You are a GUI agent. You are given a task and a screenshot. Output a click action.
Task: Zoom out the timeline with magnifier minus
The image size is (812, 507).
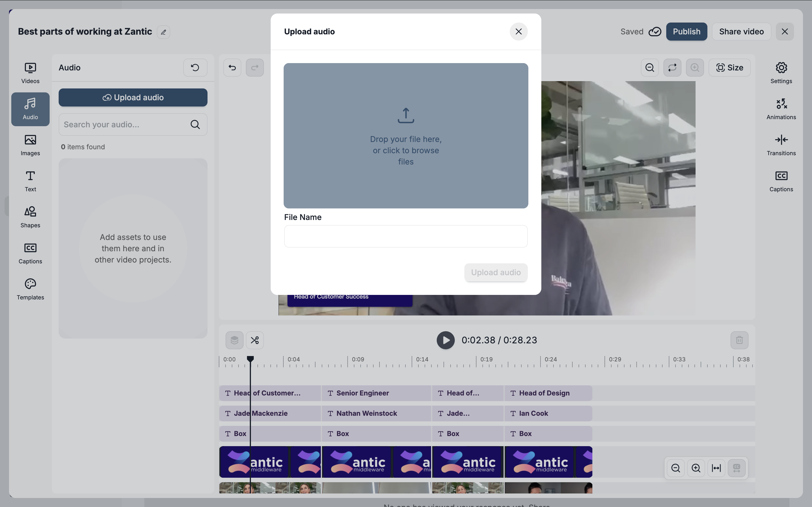pos(676,468)
